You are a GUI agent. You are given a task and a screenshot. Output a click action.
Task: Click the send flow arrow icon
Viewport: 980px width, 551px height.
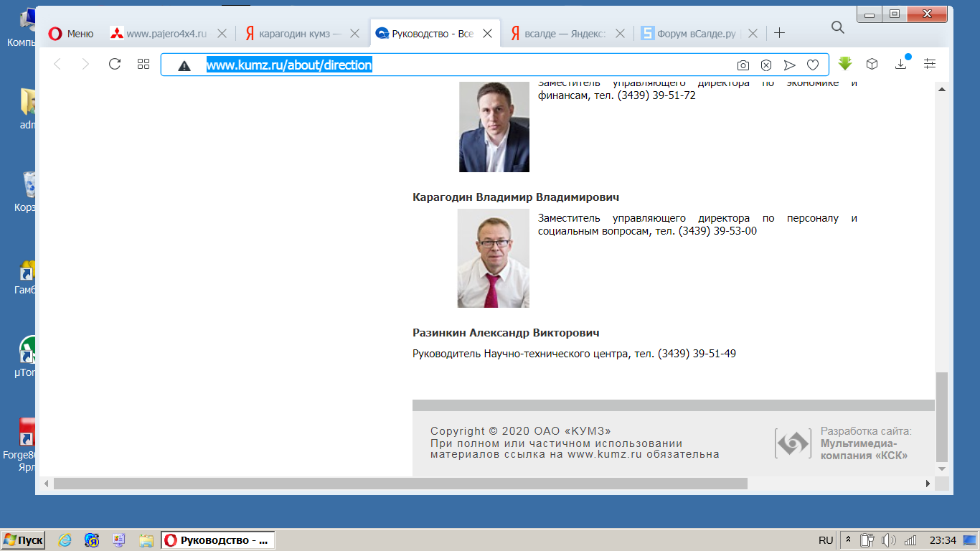point(790,65)
